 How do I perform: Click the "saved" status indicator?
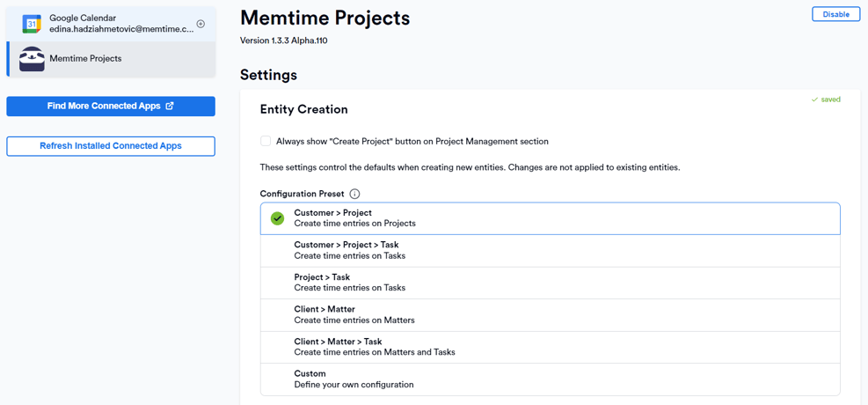[826, 99]
